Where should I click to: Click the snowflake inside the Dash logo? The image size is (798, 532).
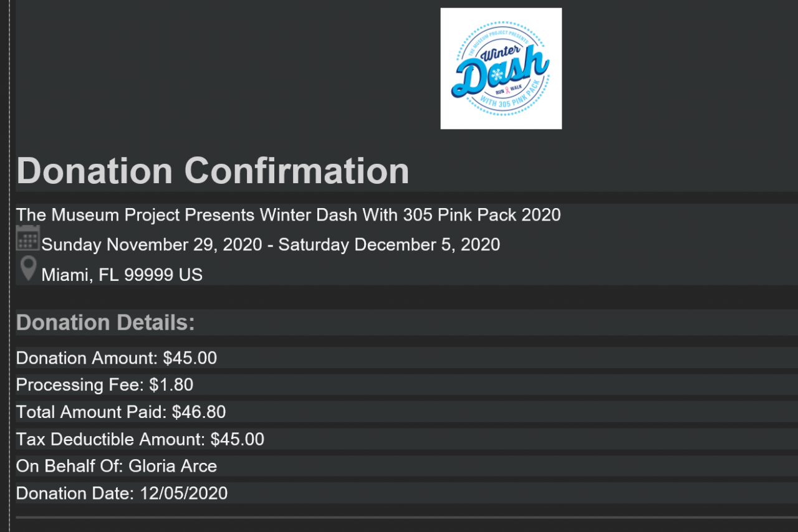(497, 74)
